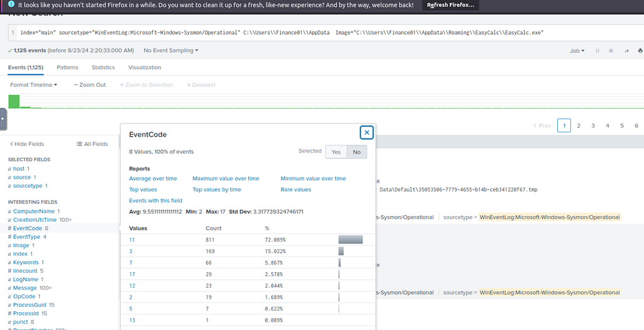Click the info icon in Firefox notification bar
Image resolution: width=644 pixels, height=330 pixels.
[11, 4]
